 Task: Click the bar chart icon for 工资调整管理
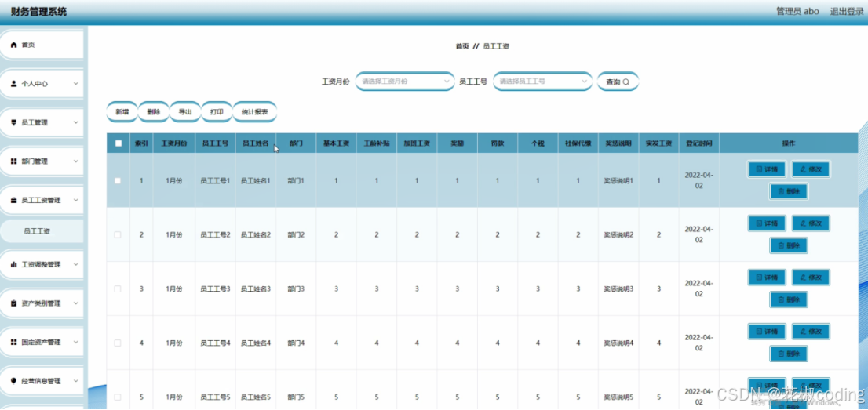14,264
